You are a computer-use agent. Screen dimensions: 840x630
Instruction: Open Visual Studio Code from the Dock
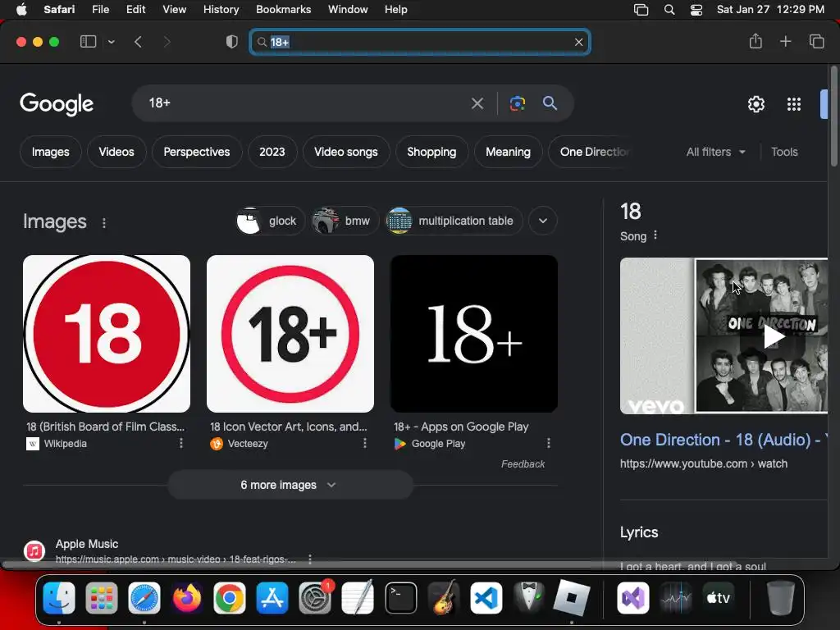coord(486,598)
